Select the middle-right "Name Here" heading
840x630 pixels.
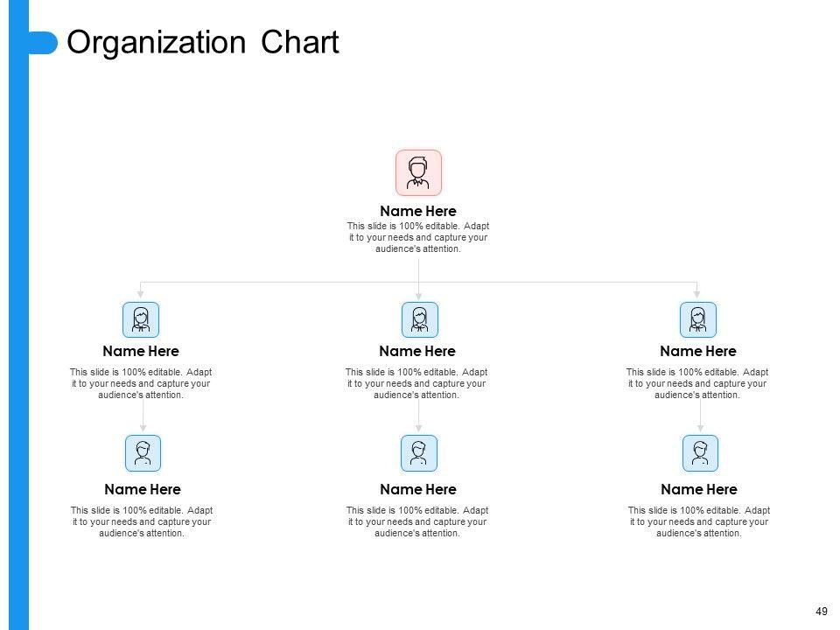pyautogui.click(x=697, y=351)
